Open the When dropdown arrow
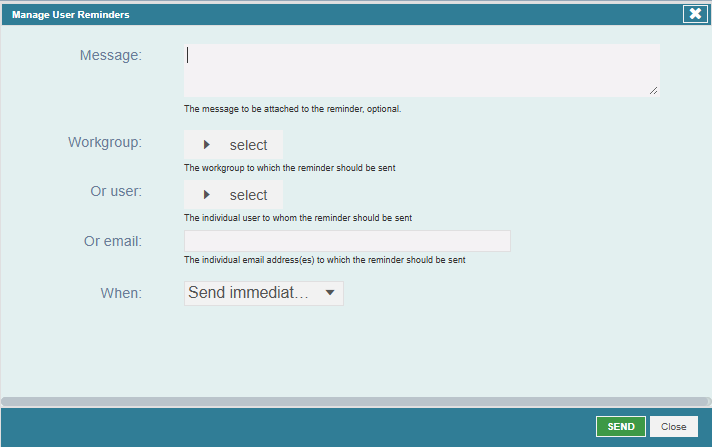 click(x=330, y=293)
